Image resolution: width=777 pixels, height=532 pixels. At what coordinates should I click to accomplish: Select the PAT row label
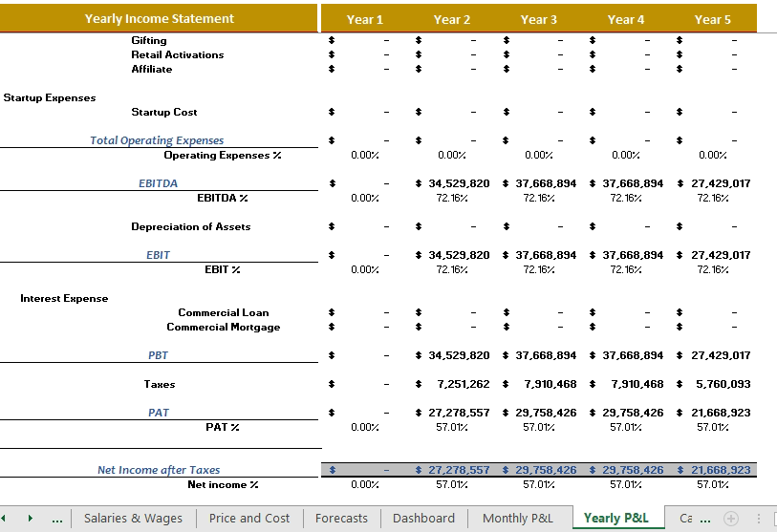pos(159,413)
